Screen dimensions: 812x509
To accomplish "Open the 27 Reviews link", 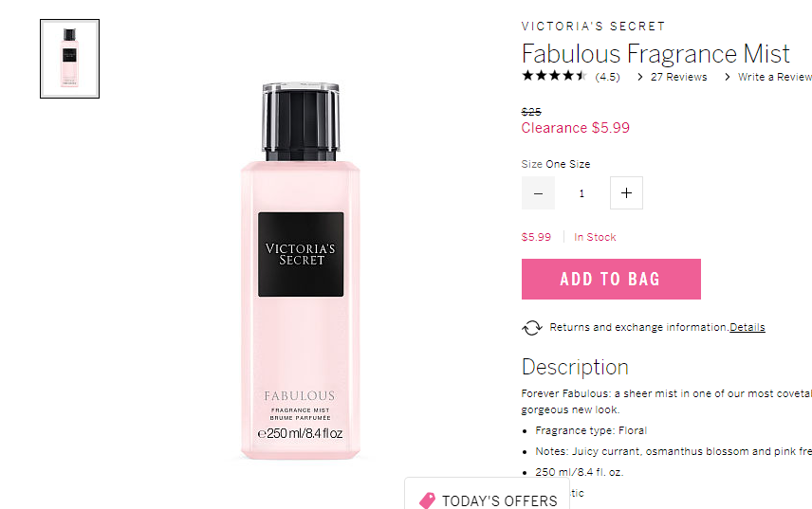I will (678, 77).
